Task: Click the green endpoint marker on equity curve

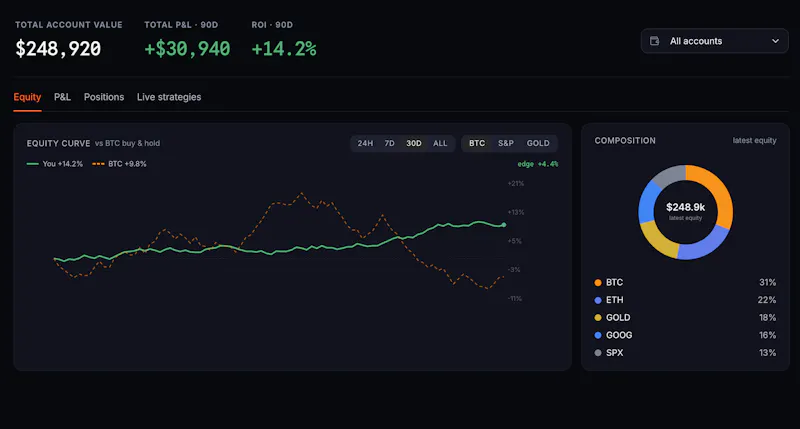Action: (x=504, y=224)
